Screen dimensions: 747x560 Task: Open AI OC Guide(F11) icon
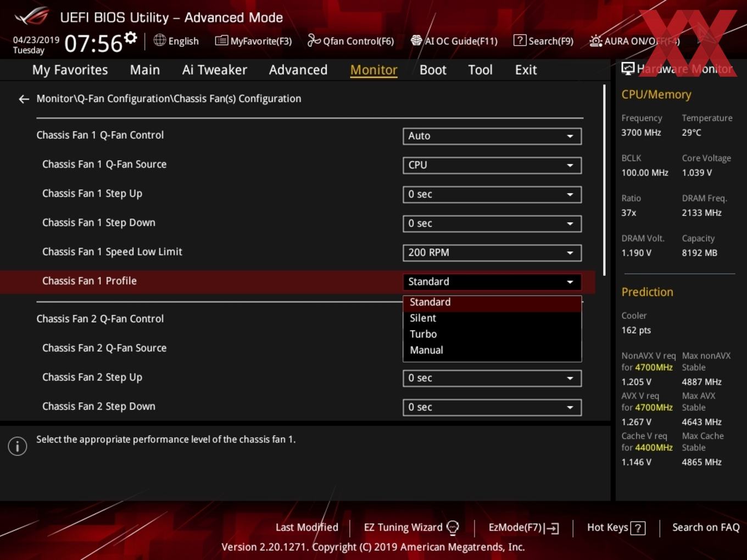(x=416, y=41)
